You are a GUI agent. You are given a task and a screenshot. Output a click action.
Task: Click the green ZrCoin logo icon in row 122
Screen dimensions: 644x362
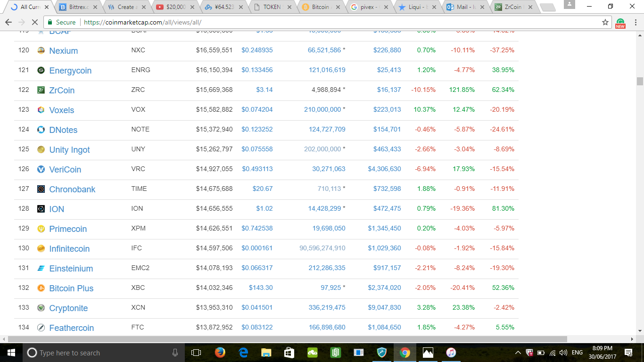[x=41, y=90]
